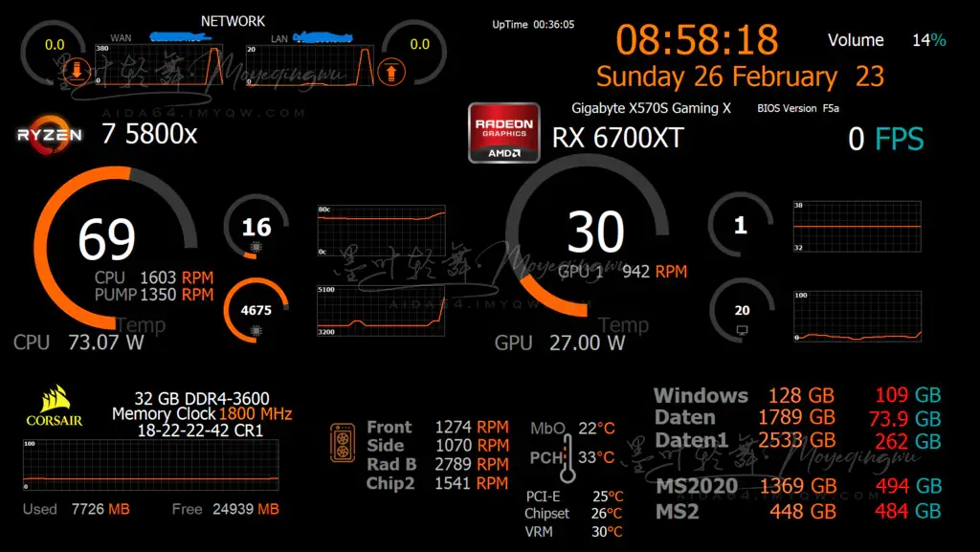
Task: Select the Windows drive row label
Action: [701, 395]
